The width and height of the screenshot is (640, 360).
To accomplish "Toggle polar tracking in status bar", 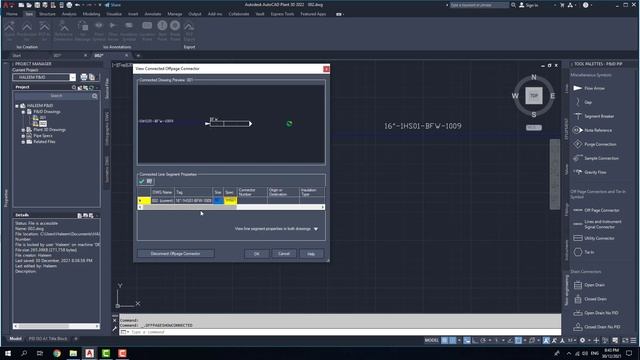I will tap(484, 340).
